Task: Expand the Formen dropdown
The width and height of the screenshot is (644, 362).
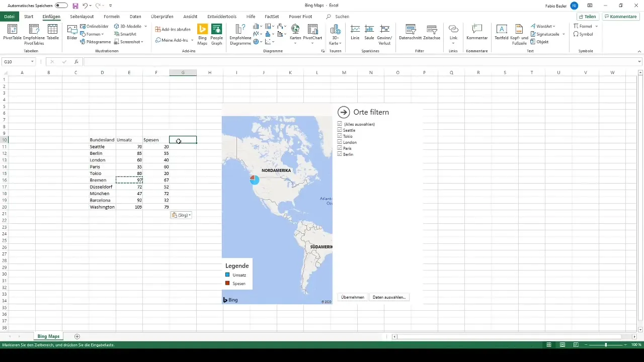Action: tap(103, 34)
